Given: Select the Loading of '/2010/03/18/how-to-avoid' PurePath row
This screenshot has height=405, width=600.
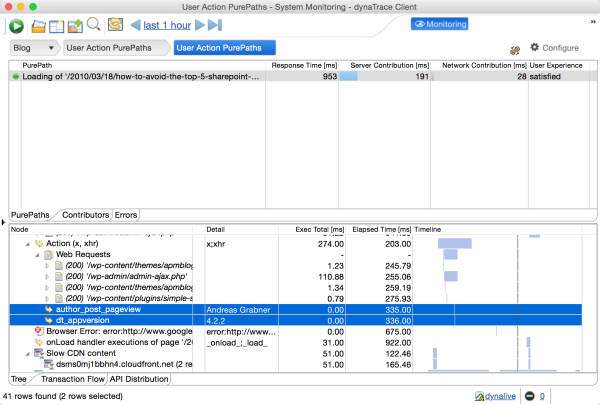Looking at the screenshot, I should click(x=302, y=77).
